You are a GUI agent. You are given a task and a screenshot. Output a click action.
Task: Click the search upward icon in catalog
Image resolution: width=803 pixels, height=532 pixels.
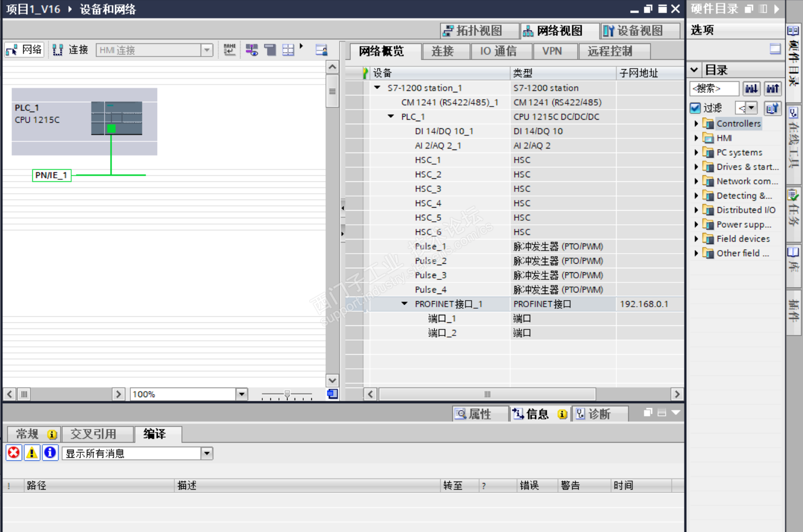(x=772, y=88)
